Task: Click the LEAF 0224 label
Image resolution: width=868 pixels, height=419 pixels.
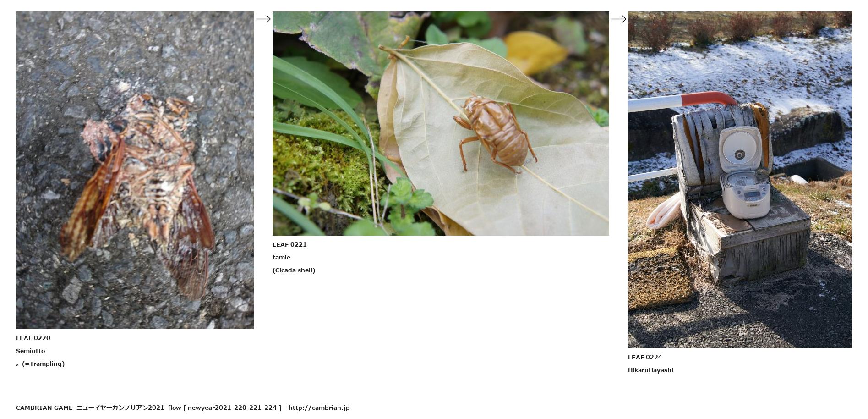Action: pos(645,357)
